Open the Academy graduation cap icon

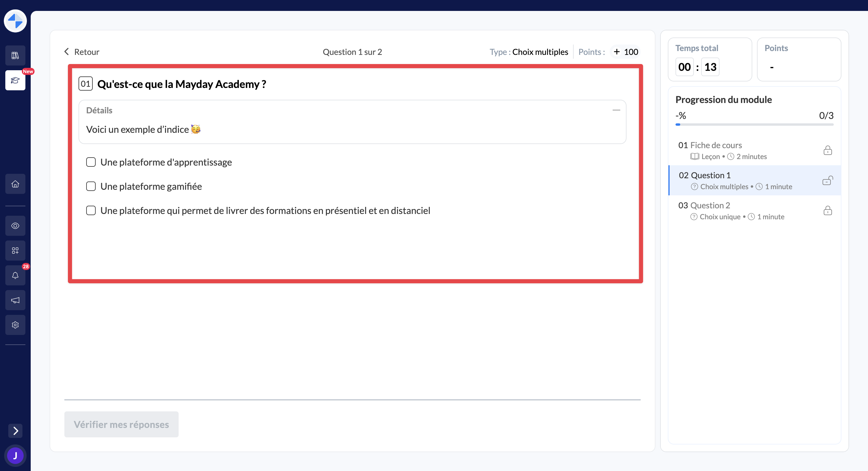[x=15, y=80]
